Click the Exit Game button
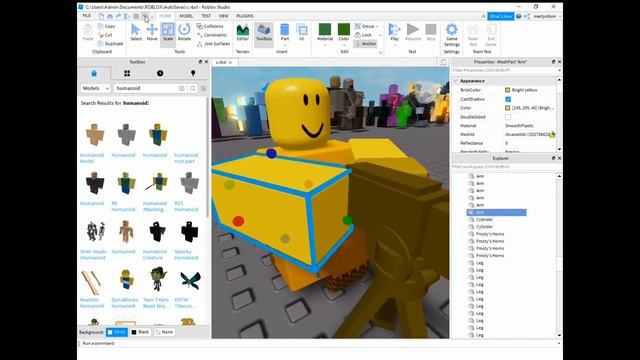640x360 pixels. pyautogui.click(x=491, y=35)
